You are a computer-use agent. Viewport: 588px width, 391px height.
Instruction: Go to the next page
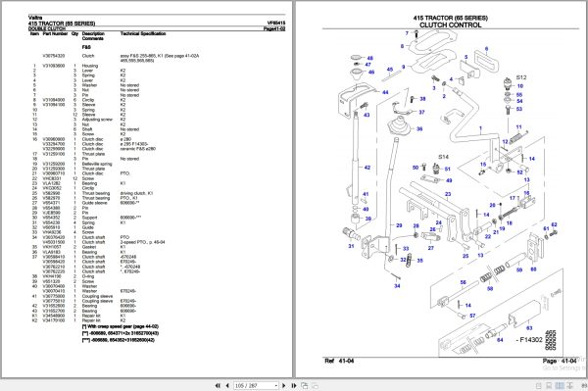point(284,385)
